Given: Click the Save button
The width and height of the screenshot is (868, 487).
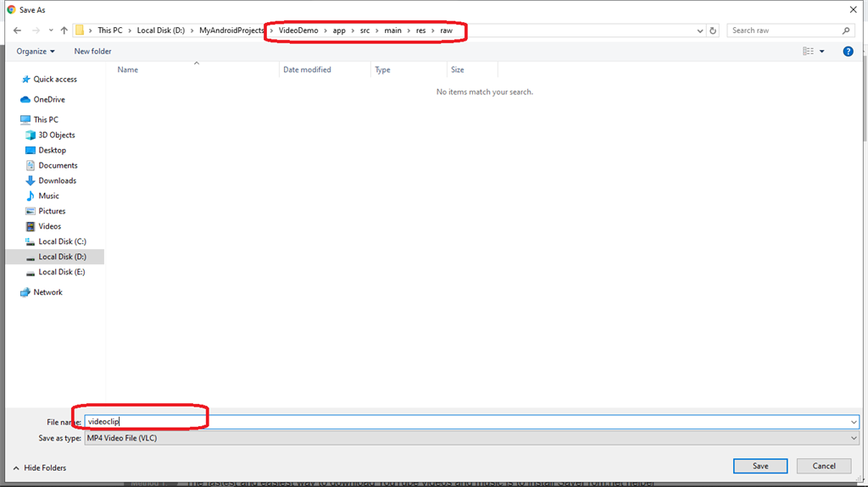Looking at the screenshot, I should point(760,466).
